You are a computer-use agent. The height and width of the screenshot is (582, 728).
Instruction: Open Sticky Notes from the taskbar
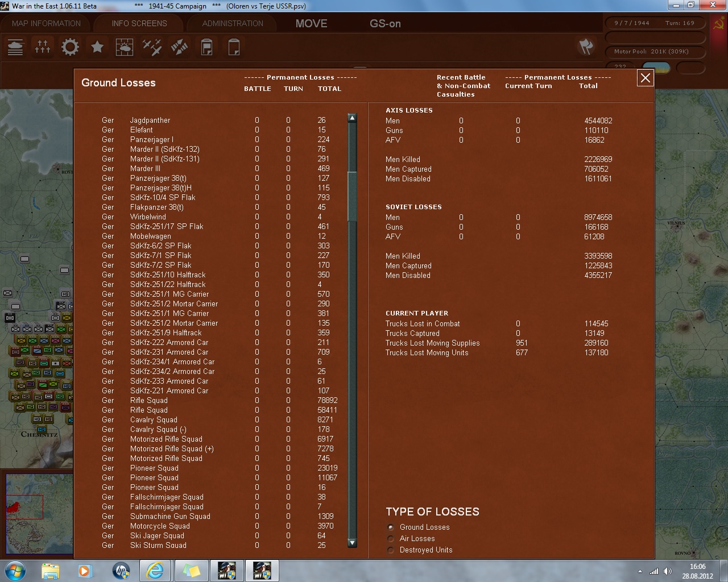[x=191, y=570]
